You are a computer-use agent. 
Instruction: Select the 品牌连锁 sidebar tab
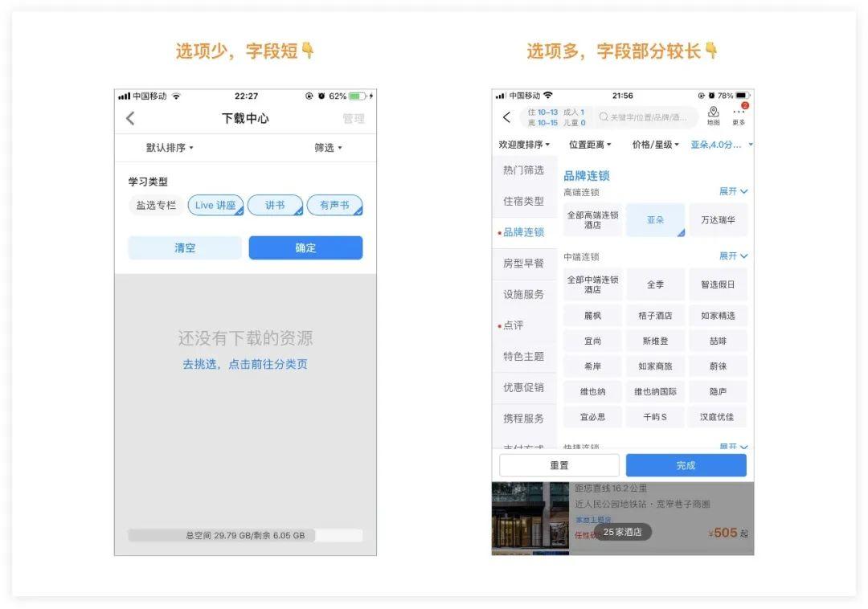pos(524,232)
